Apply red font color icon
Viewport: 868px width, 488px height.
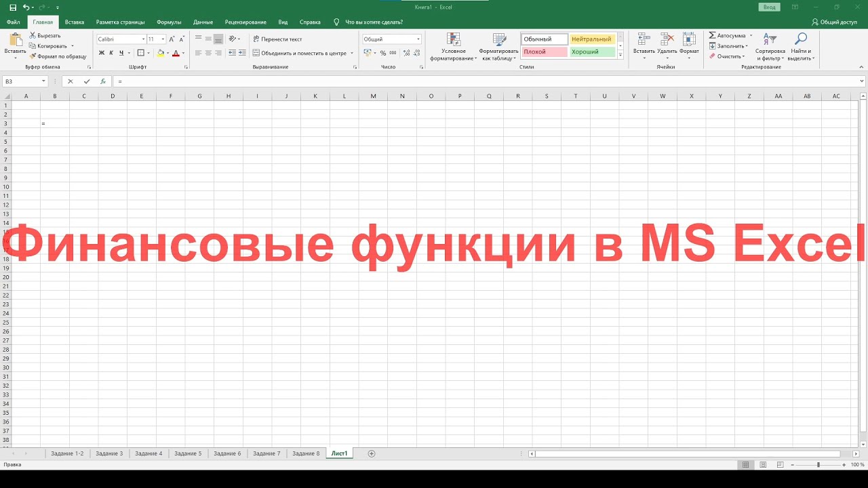pos(176,53)
